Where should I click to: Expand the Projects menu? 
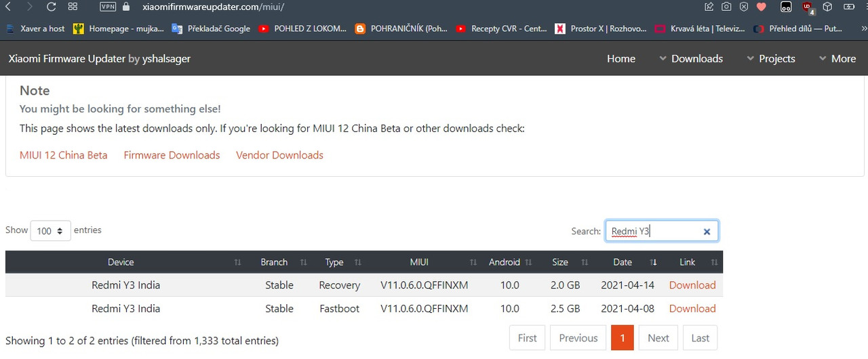(770, 58)
